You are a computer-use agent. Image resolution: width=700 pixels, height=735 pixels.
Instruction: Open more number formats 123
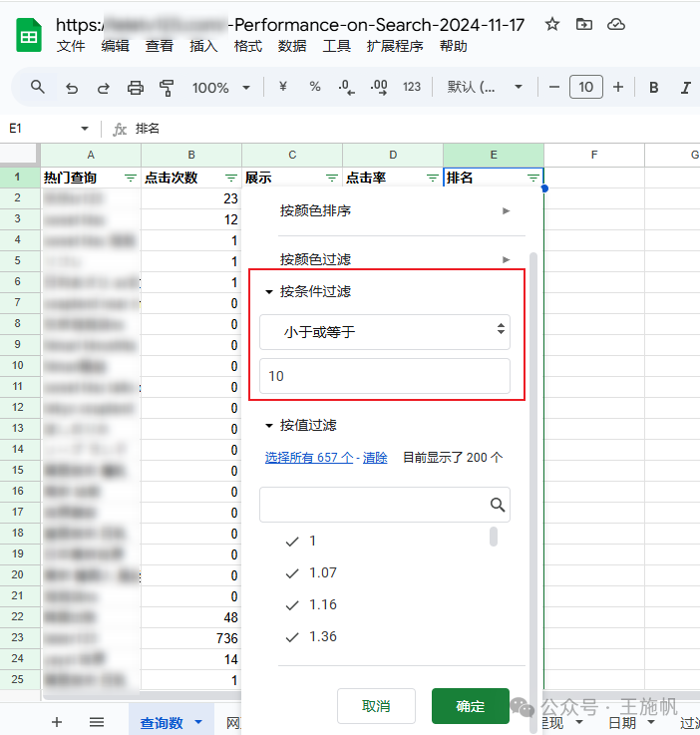412,87
